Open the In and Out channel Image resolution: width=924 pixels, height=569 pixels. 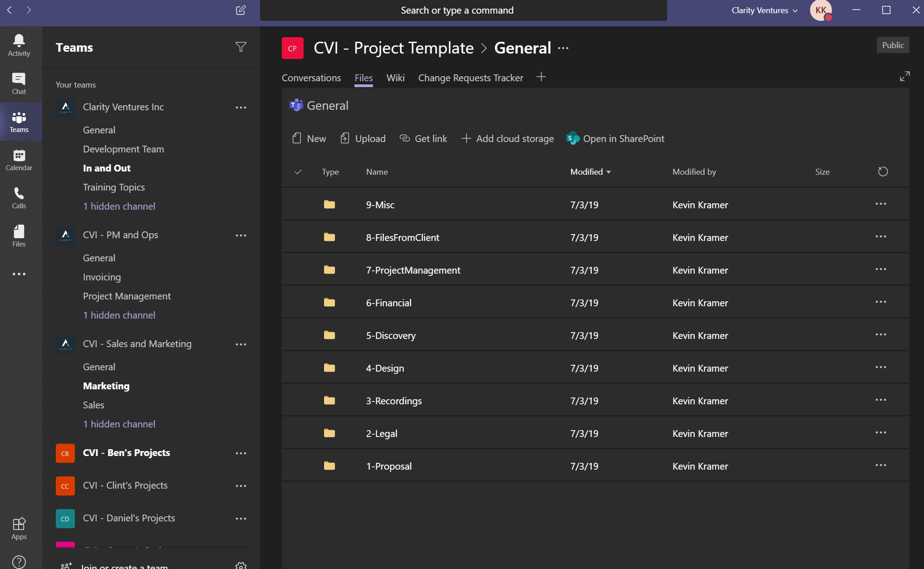pos(107,168)
